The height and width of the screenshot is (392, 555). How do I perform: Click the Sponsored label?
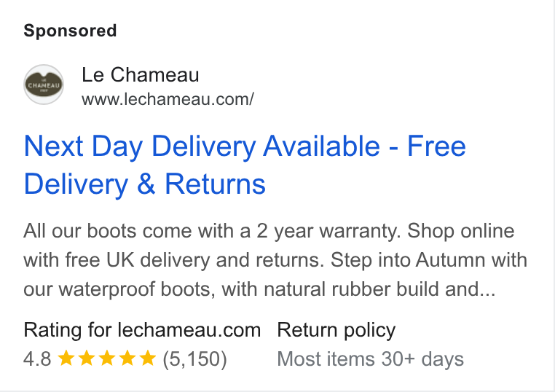tap(70, 31)
